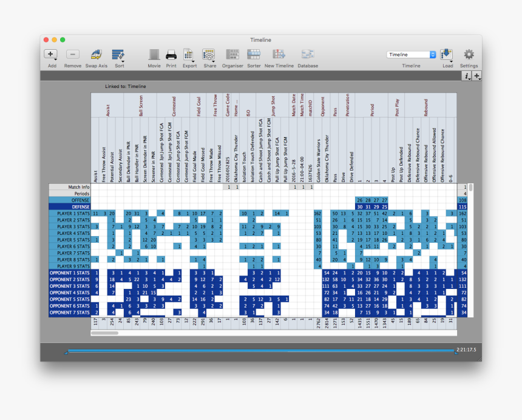This screenshot has height=420, width=522.
Task: Click the Swap Axis toolbar icon
Action: 96,55
